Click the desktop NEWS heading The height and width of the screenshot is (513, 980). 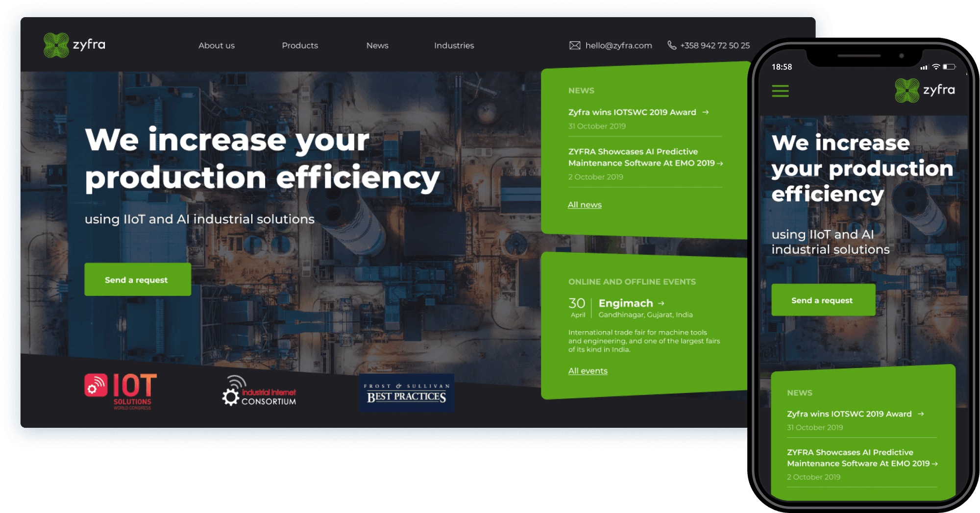point(581,91)
